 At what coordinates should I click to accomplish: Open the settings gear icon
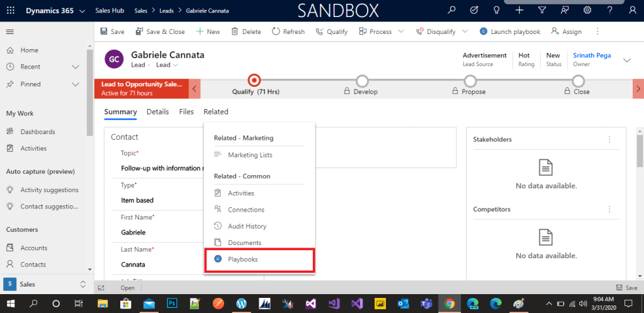(x=587, y=10)
